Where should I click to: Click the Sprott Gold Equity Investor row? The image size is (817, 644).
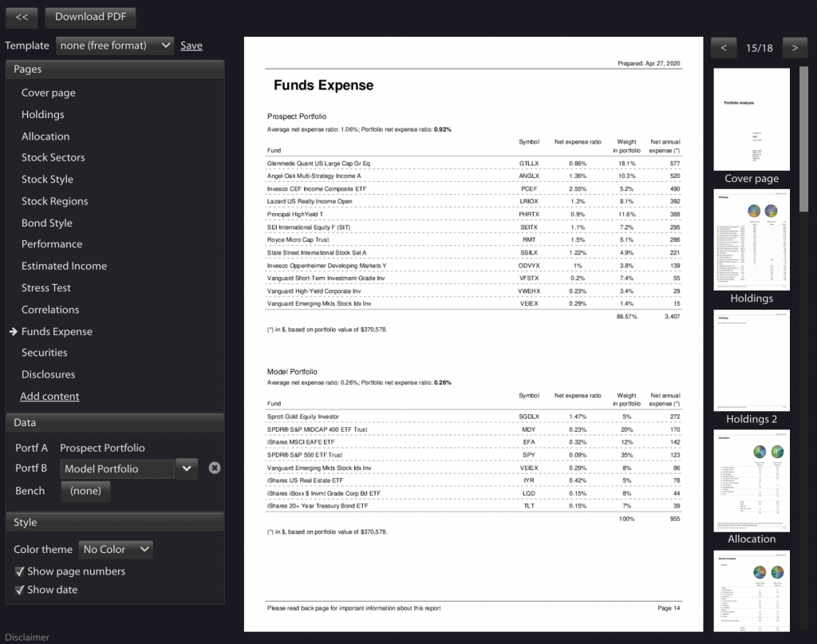click(x=473, y=417)
